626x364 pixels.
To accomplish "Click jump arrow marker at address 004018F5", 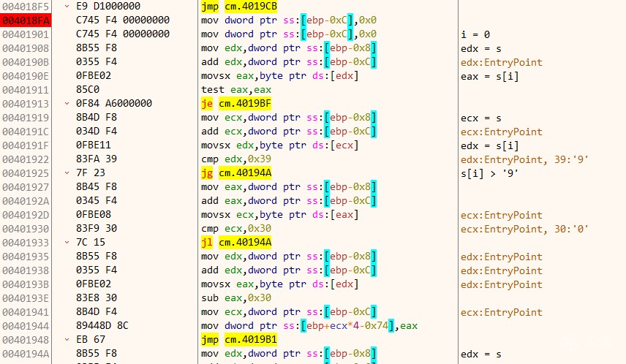I will point(67,7).
